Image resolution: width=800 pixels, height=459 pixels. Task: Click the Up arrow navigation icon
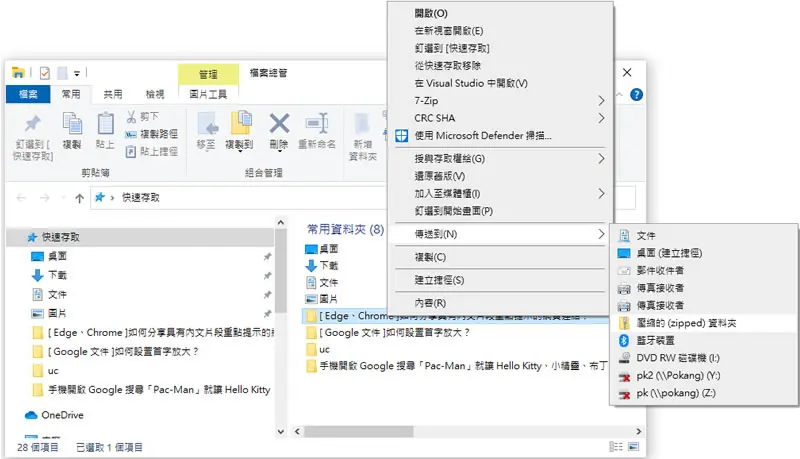click(x=79, y=198)
